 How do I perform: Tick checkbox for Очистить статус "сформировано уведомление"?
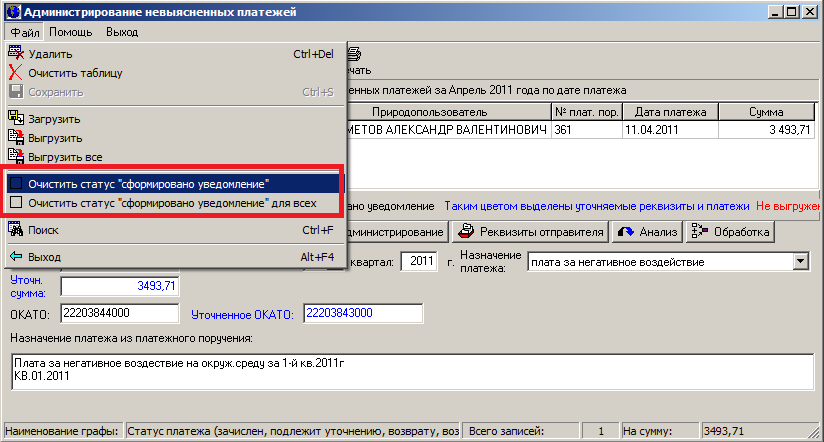coord(15,184)
